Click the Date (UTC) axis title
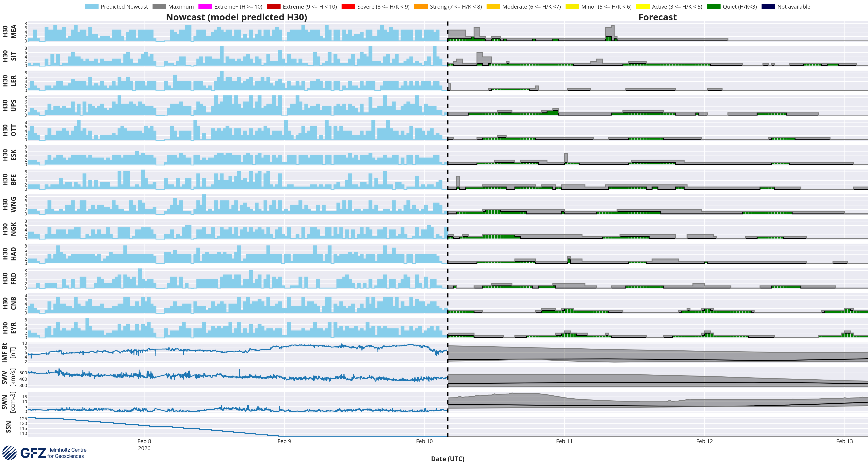The height and width of the screenshot is (463, 868). pos(448,459)
